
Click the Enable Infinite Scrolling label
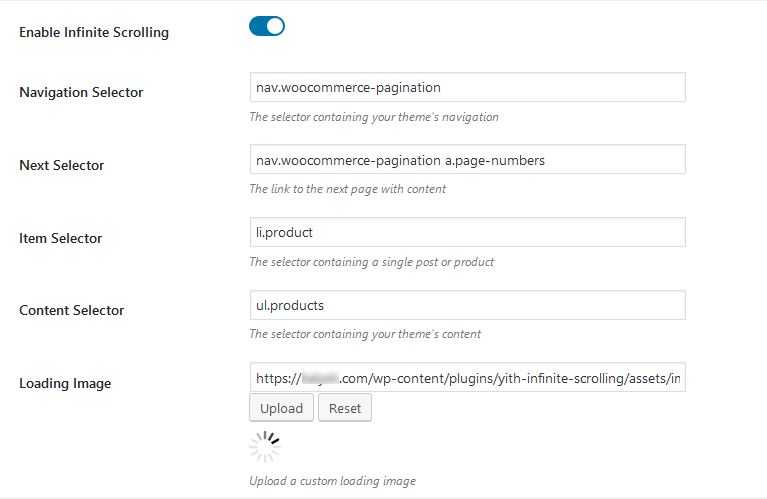coord(94,32)
